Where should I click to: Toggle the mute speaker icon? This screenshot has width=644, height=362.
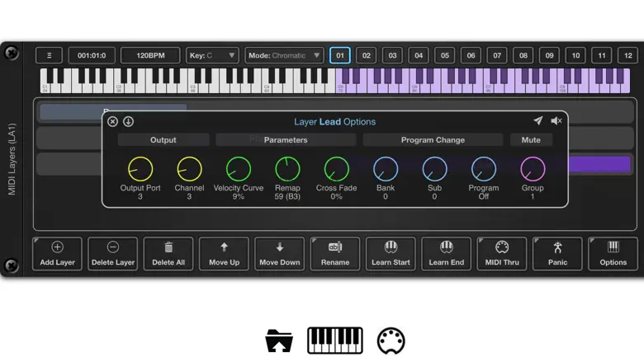[556, 121]
